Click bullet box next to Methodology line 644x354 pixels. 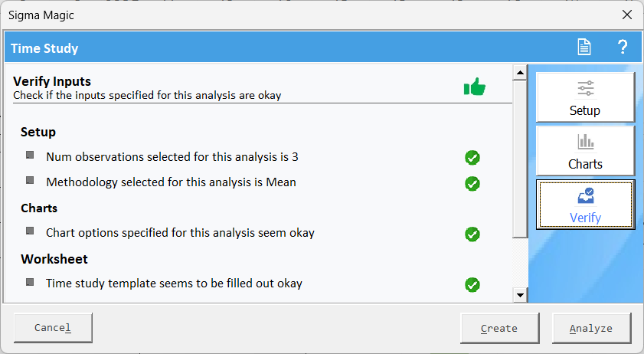pos(30,180)
